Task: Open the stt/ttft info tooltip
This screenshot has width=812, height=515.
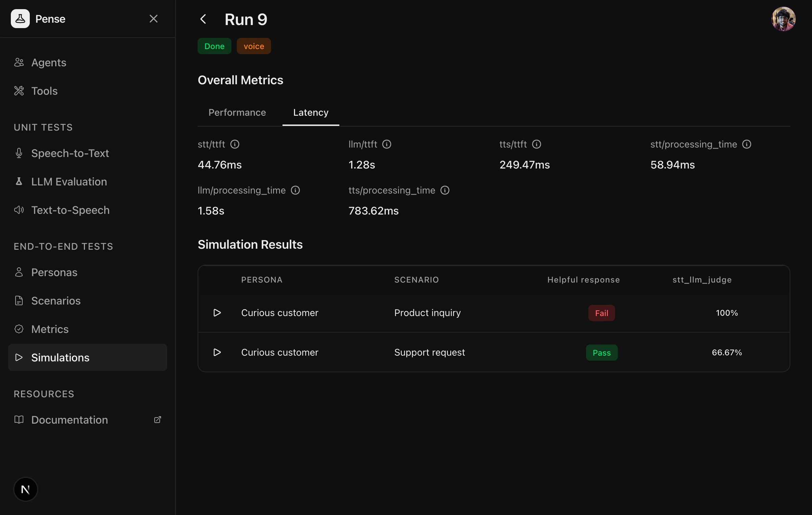Action: point(235,144)
